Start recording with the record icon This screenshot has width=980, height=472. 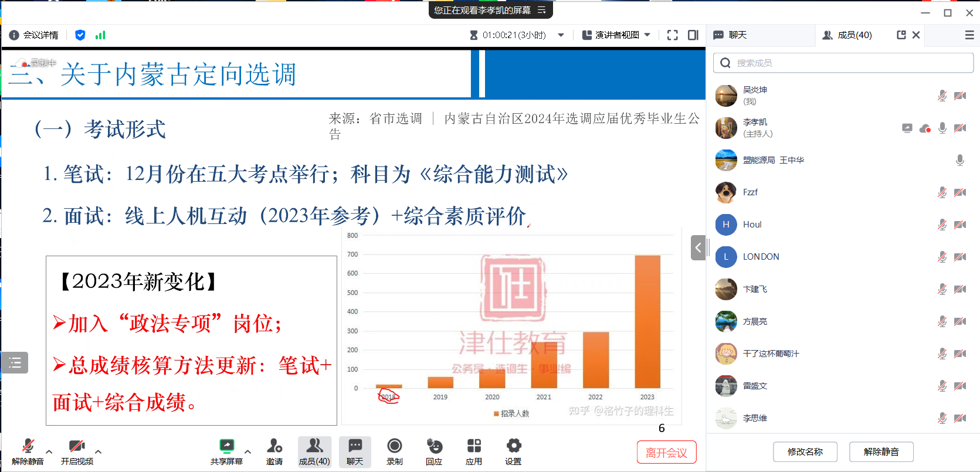(x=395, y=446)
